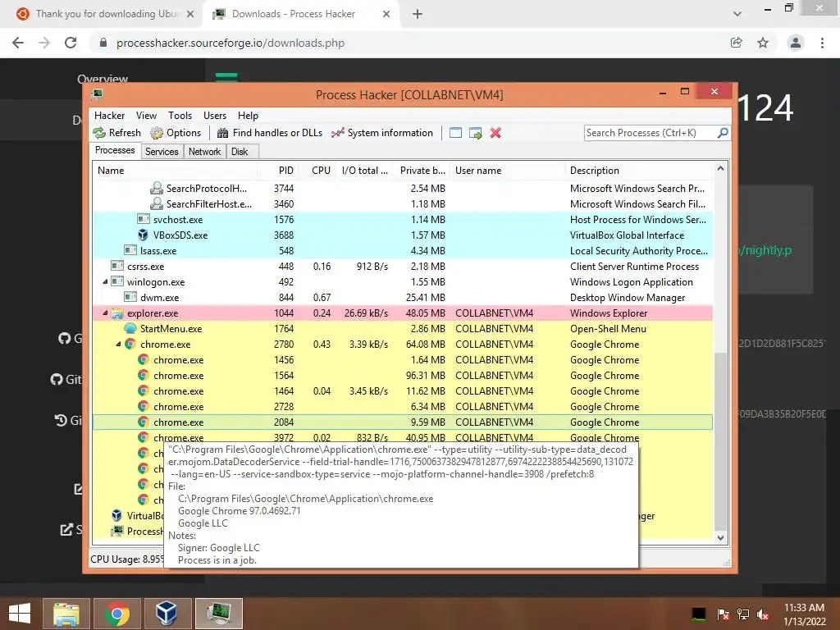The height and width of the screenshot is (630, 840).
Task: Open the Windows Start button
Action: click(x=20, y=614)
